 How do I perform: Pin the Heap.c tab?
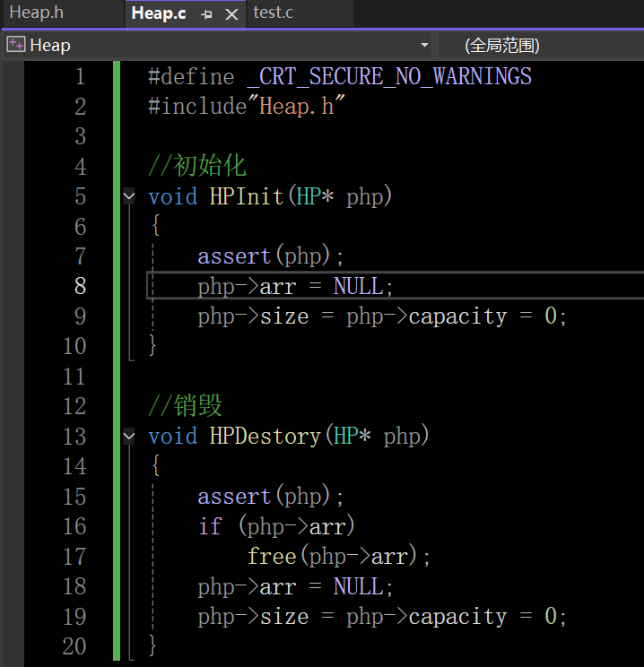tap(206, 15)
